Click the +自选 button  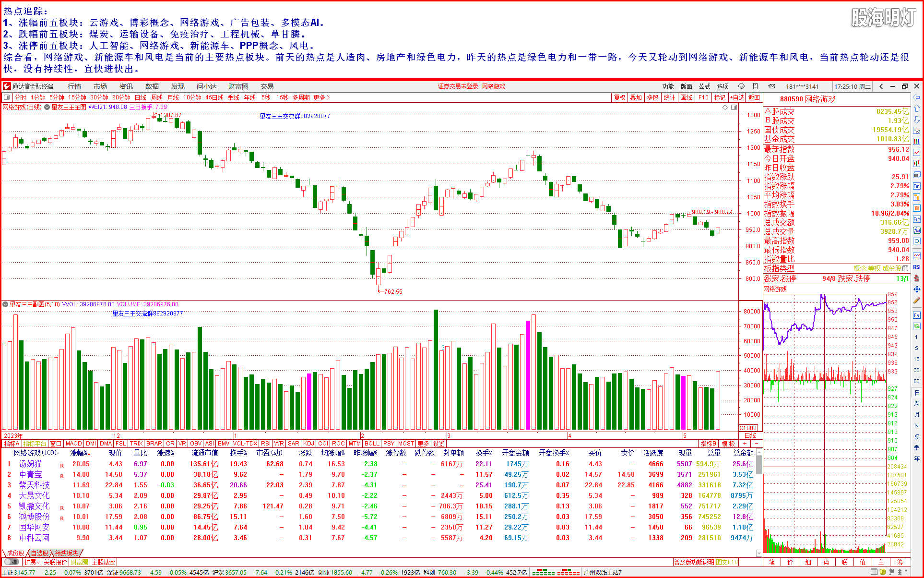coord(737,97)
